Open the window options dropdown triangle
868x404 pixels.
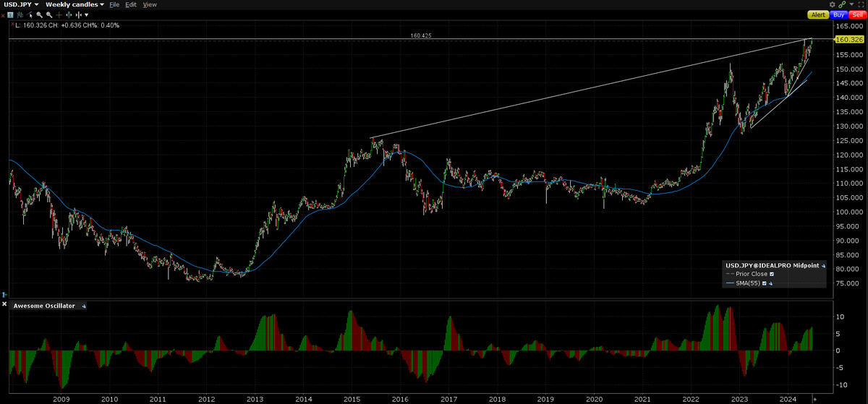click(x=851, y=4)
